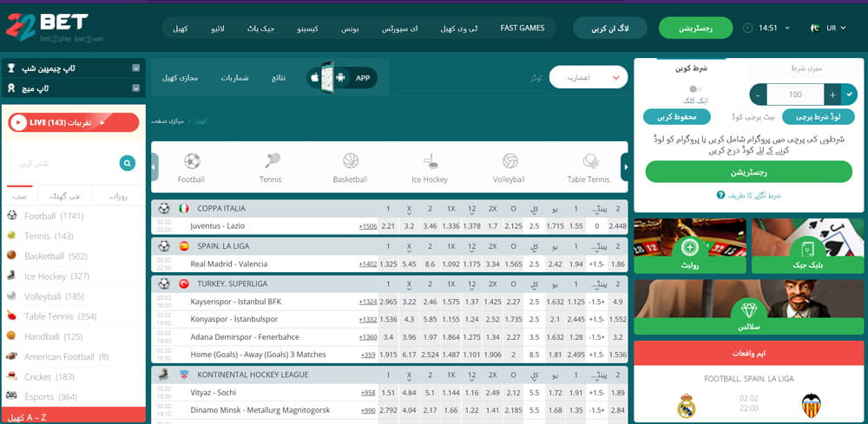Screen dimensions: 868x424
Task: Click the registration button in bet slip
Action: pos(748,172)
